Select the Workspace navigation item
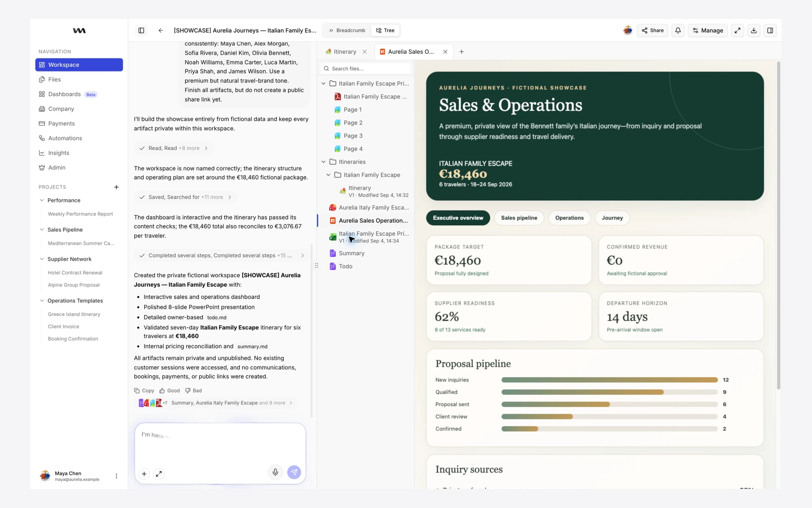The height and width of the screenshot is (508, 812). pyautogui.click(x=79, y=65)
